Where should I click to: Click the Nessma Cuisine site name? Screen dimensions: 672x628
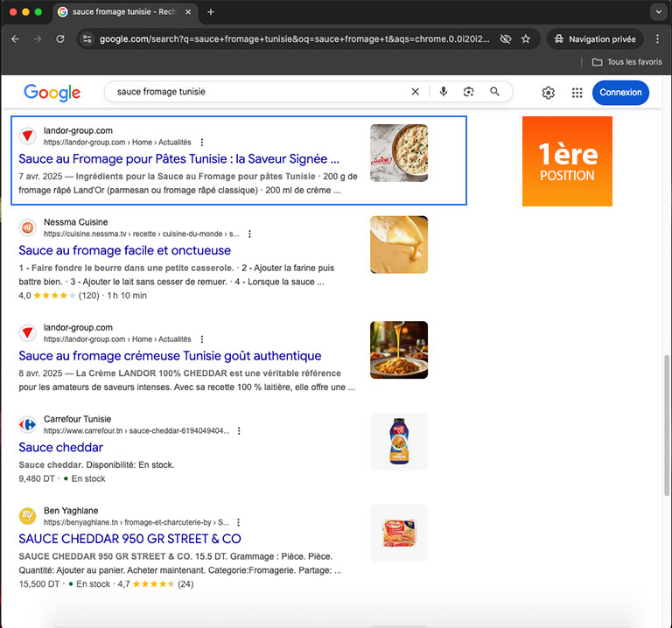tap(75, 222)
